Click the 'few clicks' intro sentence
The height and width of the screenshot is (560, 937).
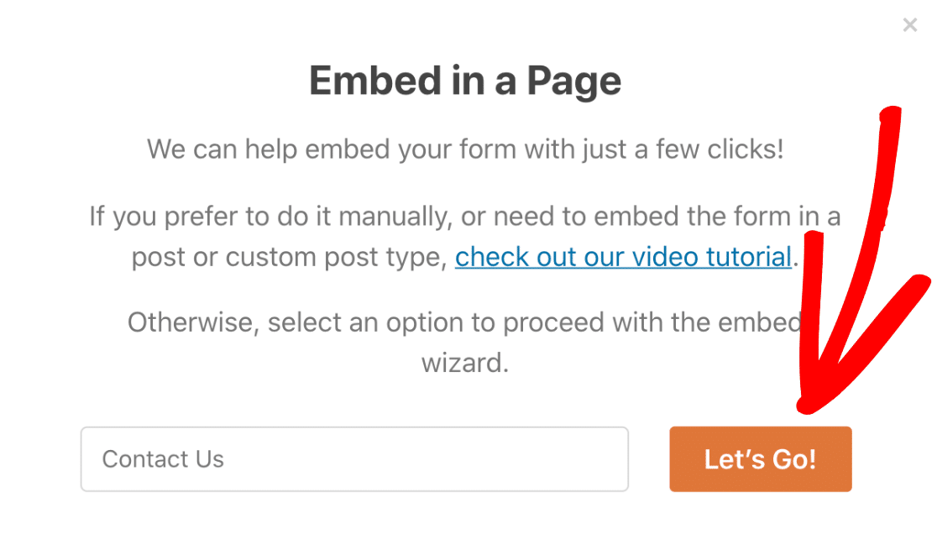(465, 149)
